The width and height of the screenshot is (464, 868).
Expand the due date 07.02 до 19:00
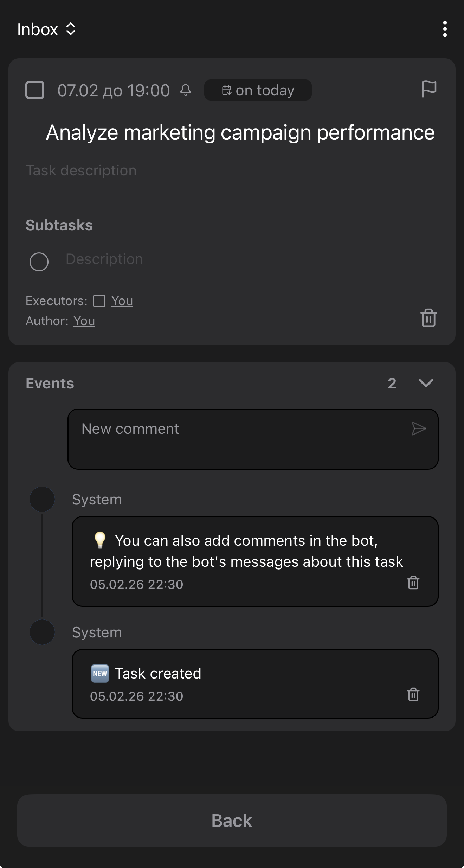click(113, 90)
